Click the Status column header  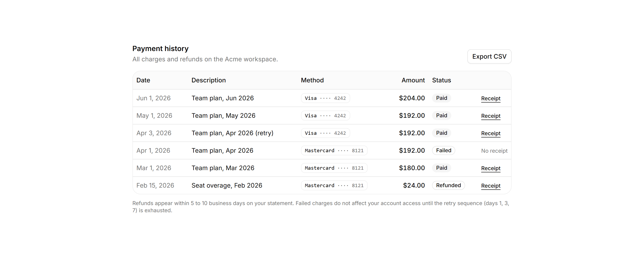441,80
